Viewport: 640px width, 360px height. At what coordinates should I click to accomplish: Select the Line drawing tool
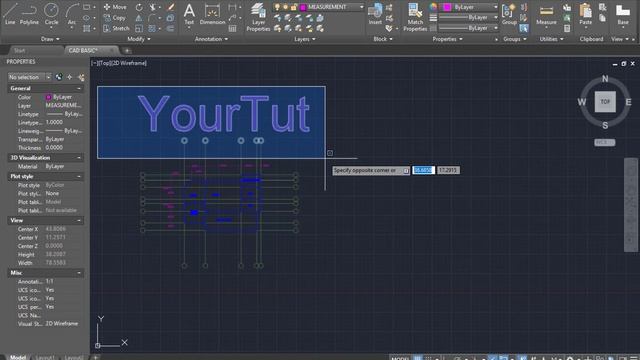[10, 13]
